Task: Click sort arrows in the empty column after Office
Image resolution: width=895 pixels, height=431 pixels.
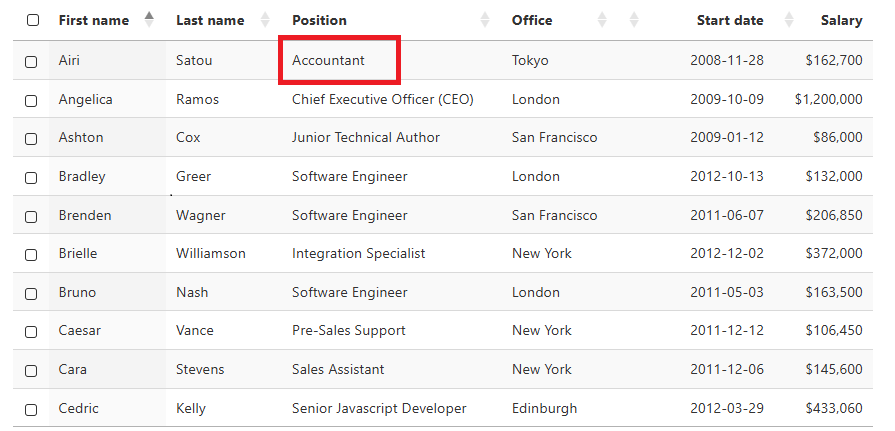Action: 633,20
